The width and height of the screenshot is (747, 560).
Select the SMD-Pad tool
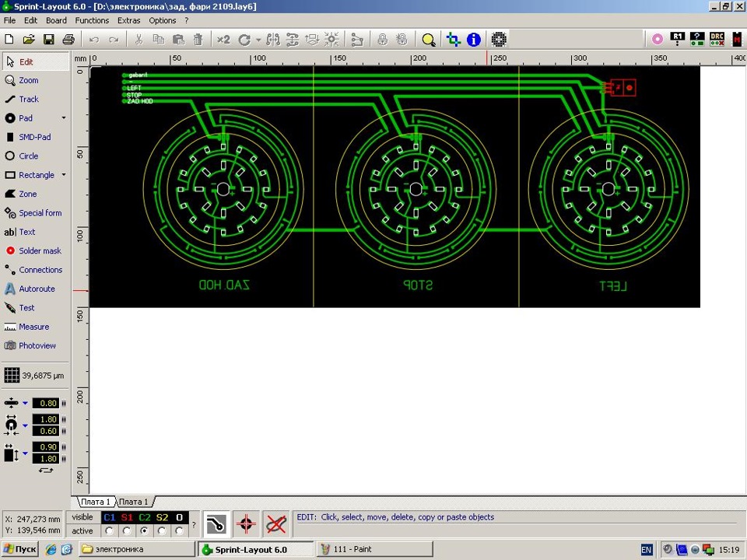(36, 137)
